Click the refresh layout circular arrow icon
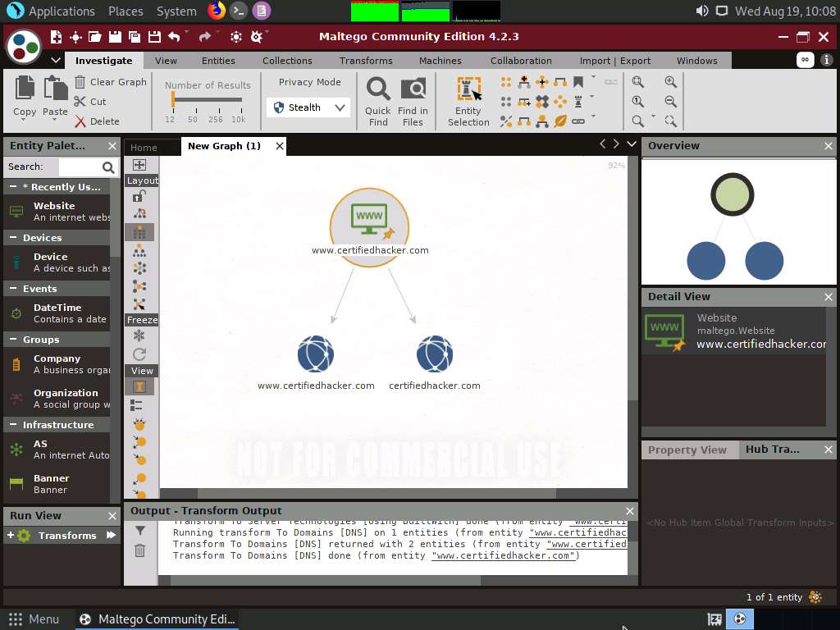 139,354
